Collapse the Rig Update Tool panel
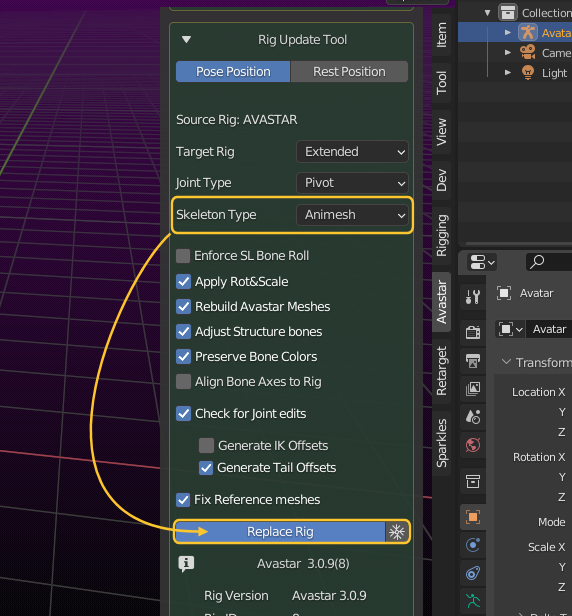The width and height of the screenshot is (572, 616). (186, 40)
